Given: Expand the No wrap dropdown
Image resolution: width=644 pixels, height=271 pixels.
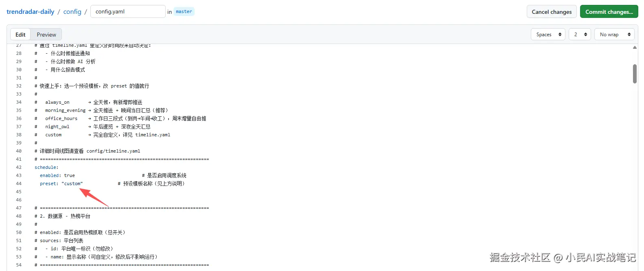Looking at the screenshot, I should [x=614, y=35].
